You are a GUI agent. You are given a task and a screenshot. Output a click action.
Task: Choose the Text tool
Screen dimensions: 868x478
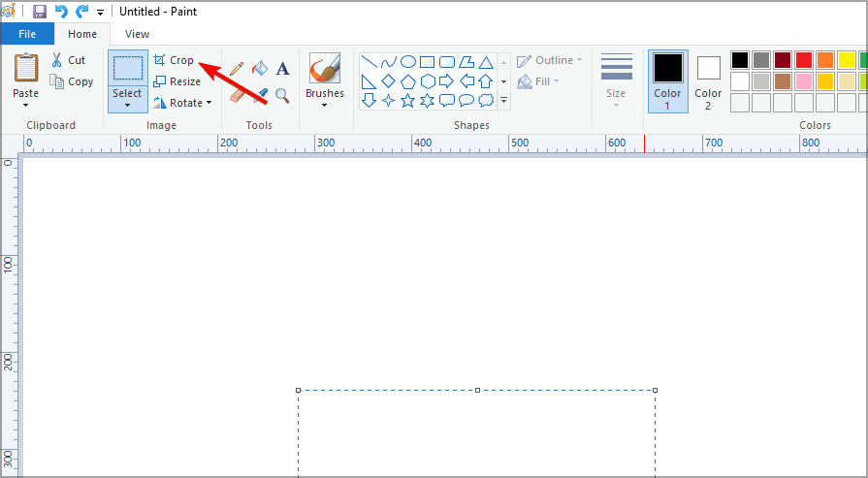(x=282, y=69)
